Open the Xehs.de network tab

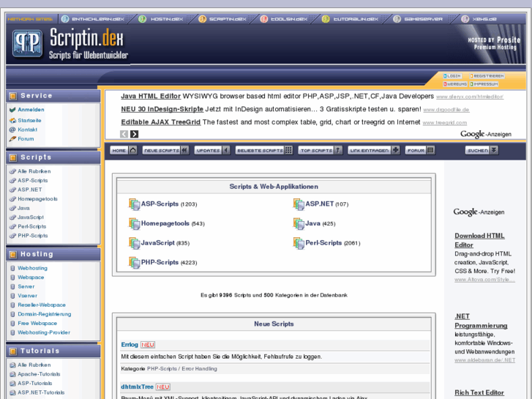484,19
